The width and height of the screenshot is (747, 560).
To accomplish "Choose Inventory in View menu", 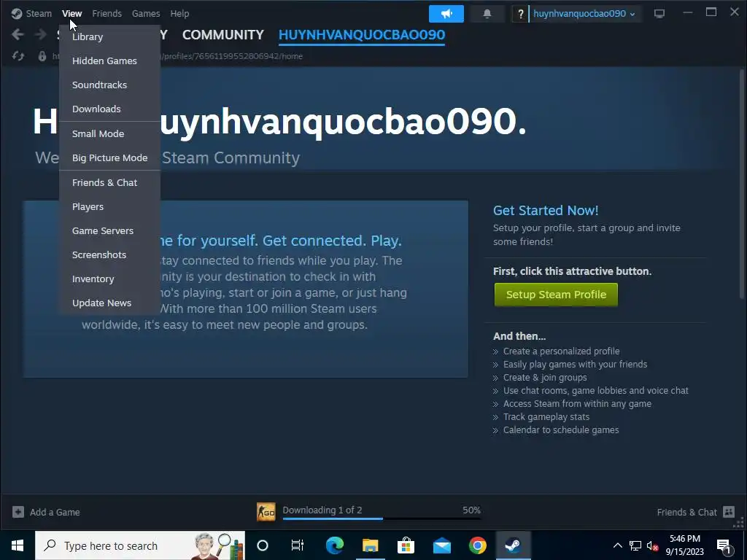I will (x=109, y=279).
